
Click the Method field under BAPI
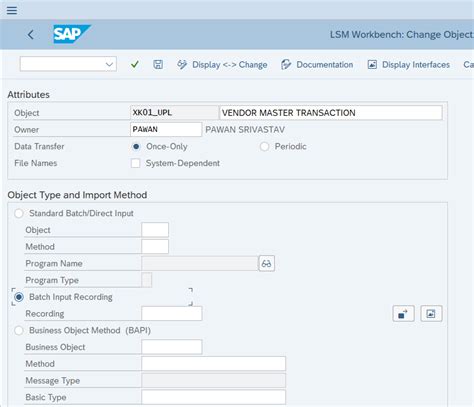click(x=214, y=364)
